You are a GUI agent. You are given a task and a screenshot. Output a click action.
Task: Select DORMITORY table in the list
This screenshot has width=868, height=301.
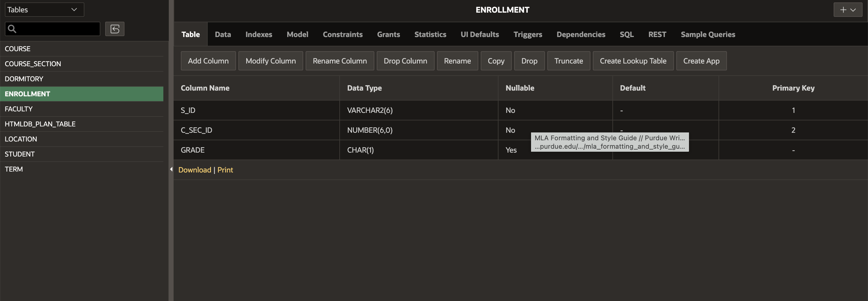(82, 79)
